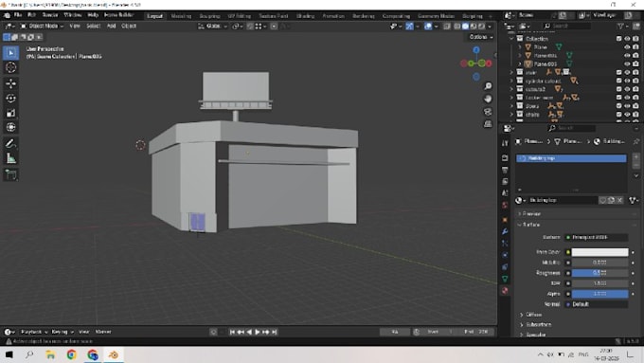This screenshot has width=644, height=363.
Task: Open the Help menu
Action: coord(93,15)
